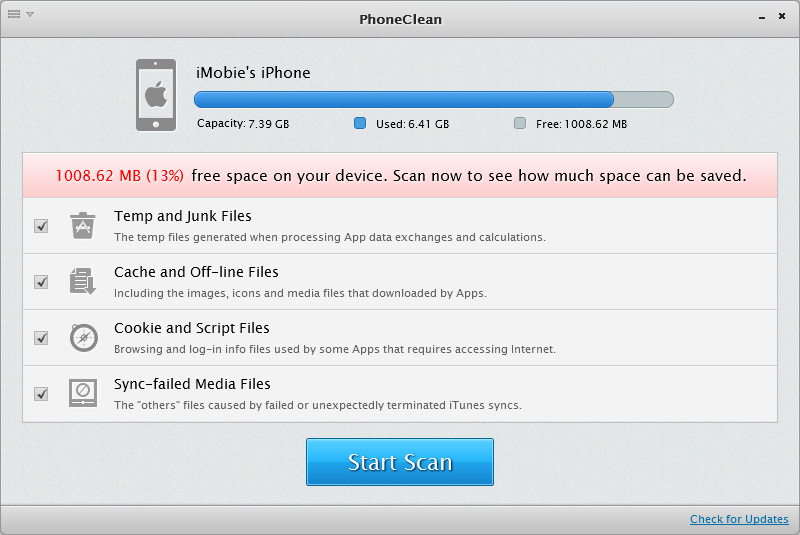Click the blue Used legend swatch

pos(360,123)
